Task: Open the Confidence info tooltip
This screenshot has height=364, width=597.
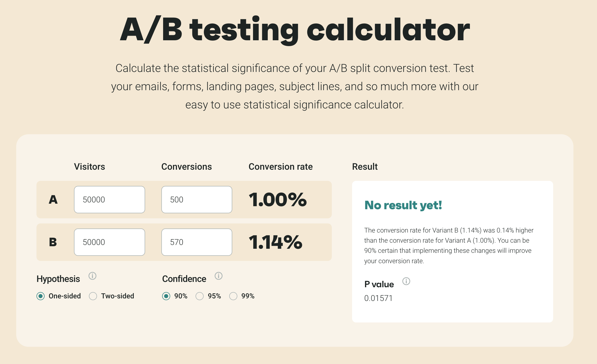Action: coord(218,276)
